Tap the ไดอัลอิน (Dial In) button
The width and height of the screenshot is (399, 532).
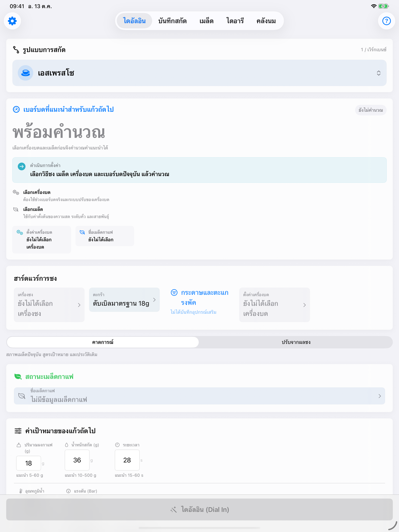click(x=199, y=509)
